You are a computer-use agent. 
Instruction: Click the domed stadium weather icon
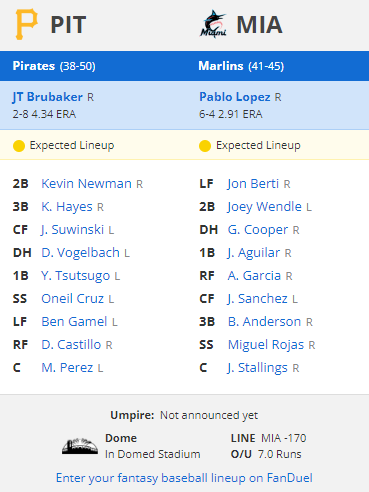(80, 446)
